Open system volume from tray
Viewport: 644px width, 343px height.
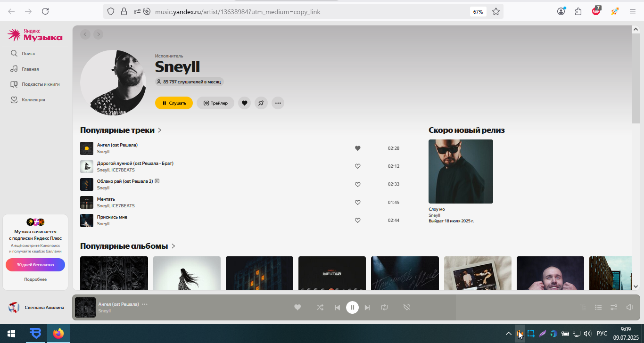pyautogui.click(x=587, y=334)
